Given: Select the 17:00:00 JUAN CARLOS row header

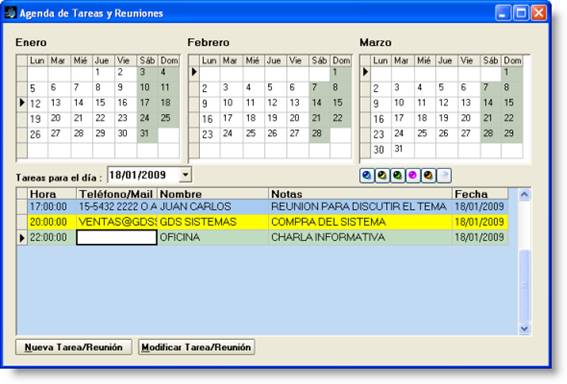Looking at the screenshot, I should (x=22, y=207).
